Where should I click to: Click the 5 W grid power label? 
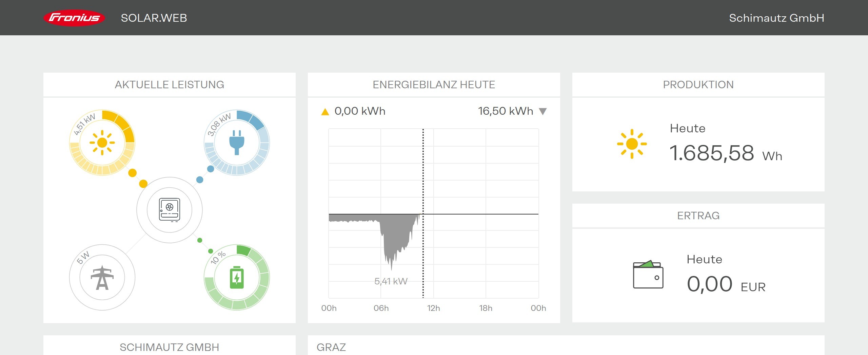click(83, 258)
